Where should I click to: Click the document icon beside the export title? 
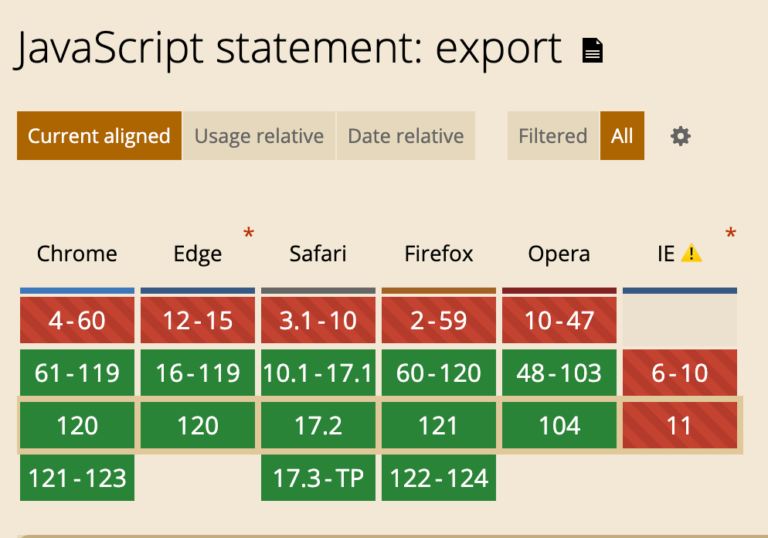click(593, 50)
